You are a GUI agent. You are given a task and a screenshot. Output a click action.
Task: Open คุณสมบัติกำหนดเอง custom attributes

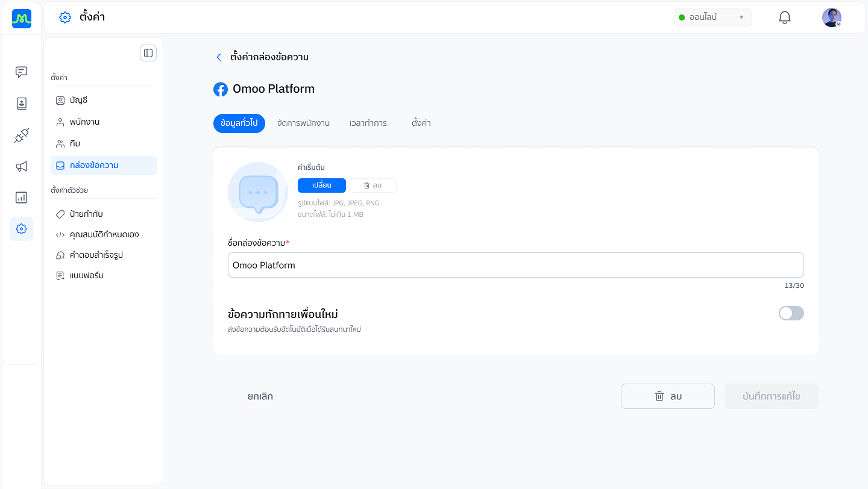[104, 235]
